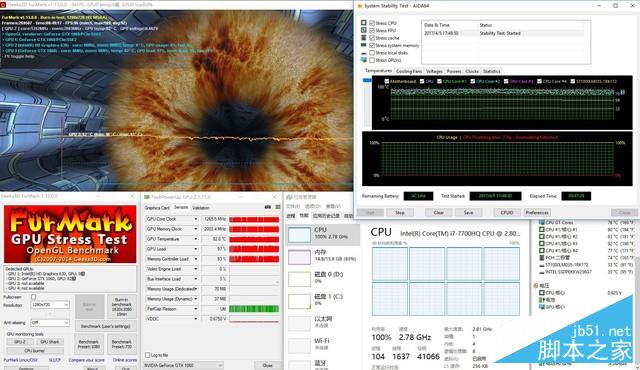
Task: Open AIDA64 Preferences button
Action: [x=537, y=213]
